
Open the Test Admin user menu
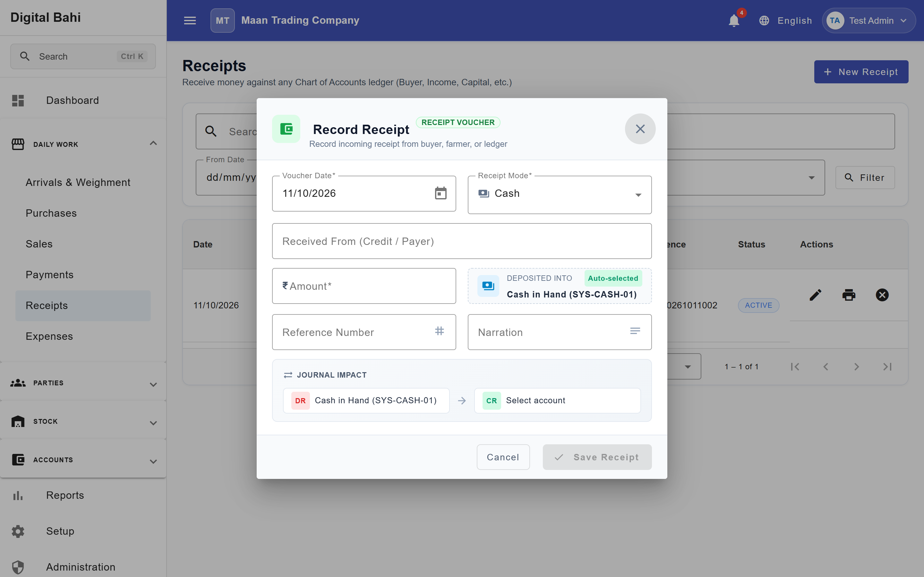click(x=868, y=21)
